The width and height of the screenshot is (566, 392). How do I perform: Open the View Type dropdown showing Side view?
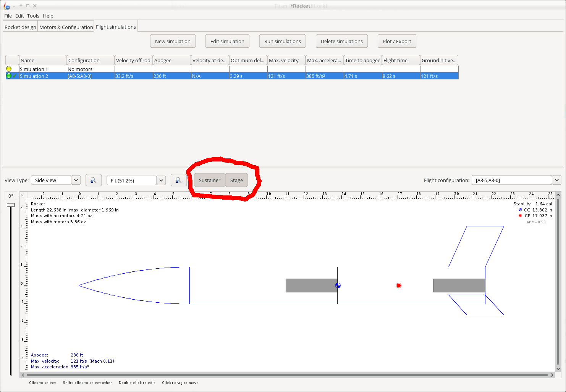[x=76, y=180]
